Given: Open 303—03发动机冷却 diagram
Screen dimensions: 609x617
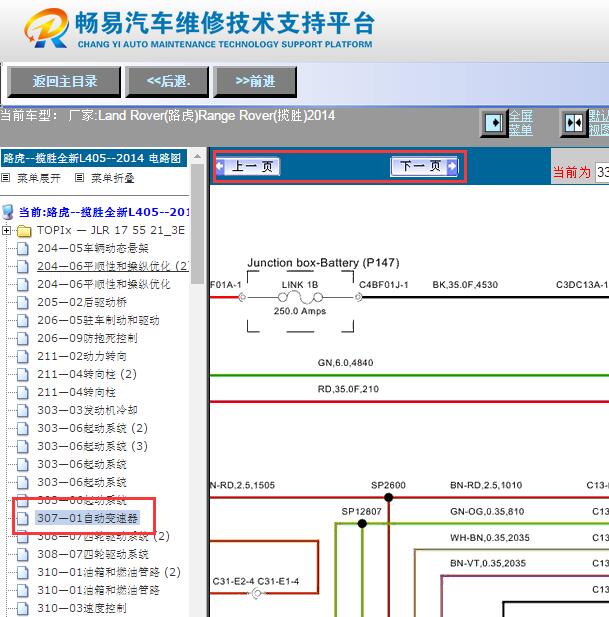Looking at the screenshot, I should (87, 410).
